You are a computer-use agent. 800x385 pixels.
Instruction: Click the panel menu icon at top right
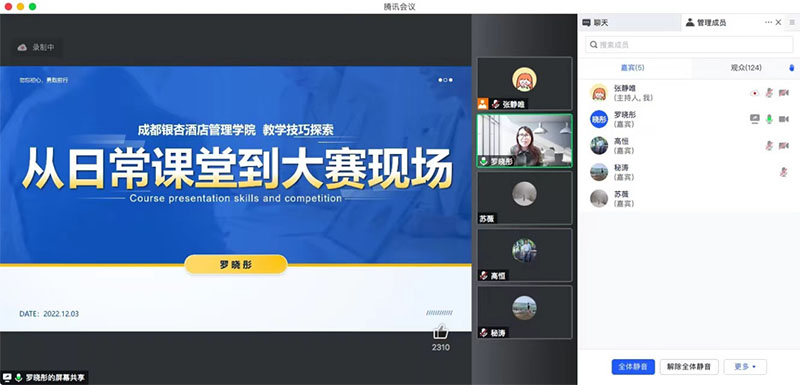click(792, 22)
